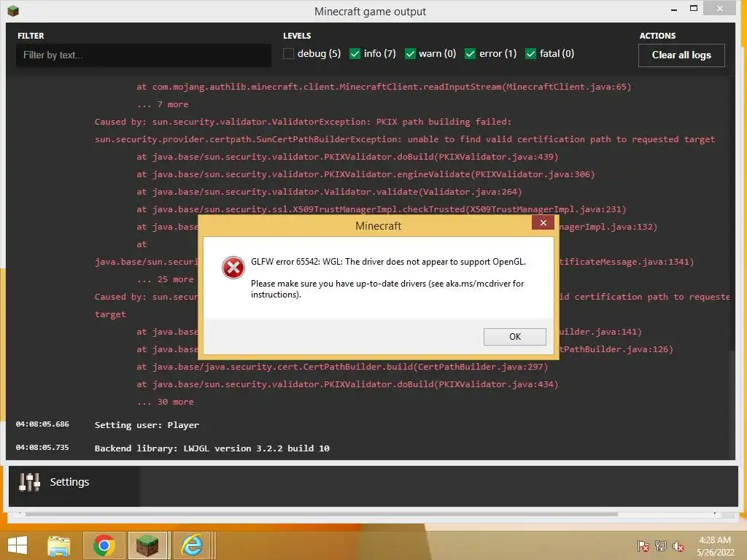Maximize the Minecraft game output window

click(694, 9)
